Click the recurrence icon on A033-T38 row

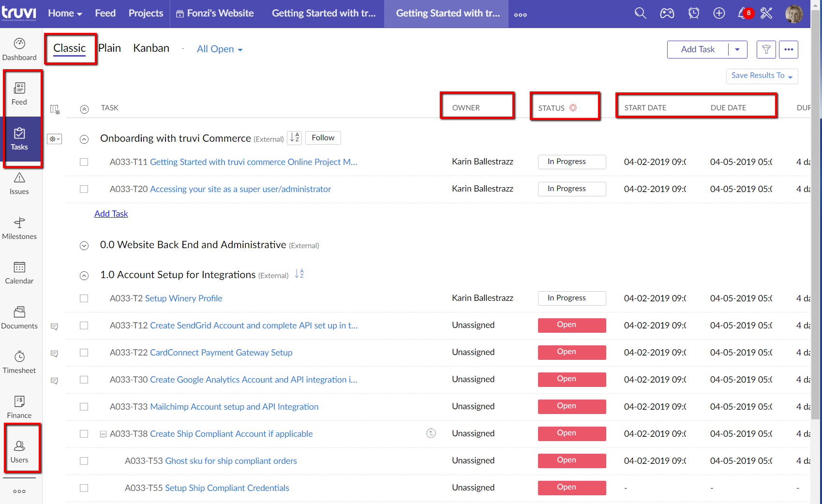[431, 433]
